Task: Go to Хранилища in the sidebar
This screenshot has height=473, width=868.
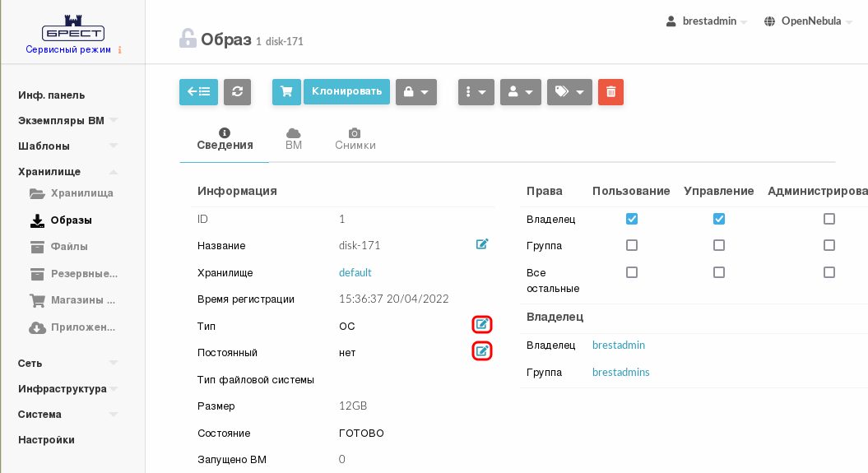Action: pos(81,193)
